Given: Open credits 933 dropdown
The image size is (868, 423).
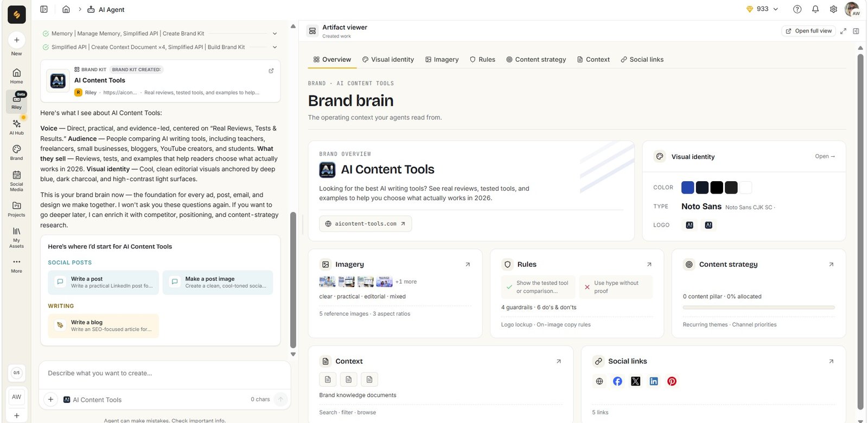Looking at the screenshot, I should (763, 9).
